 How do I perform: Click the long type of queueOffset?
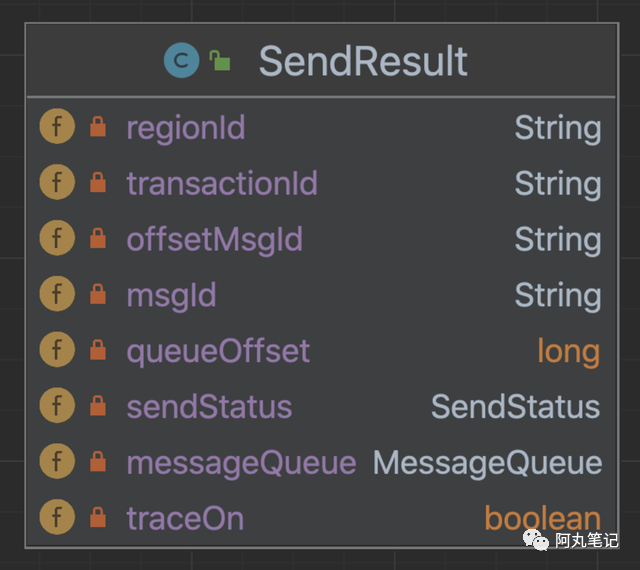point(568,351)
